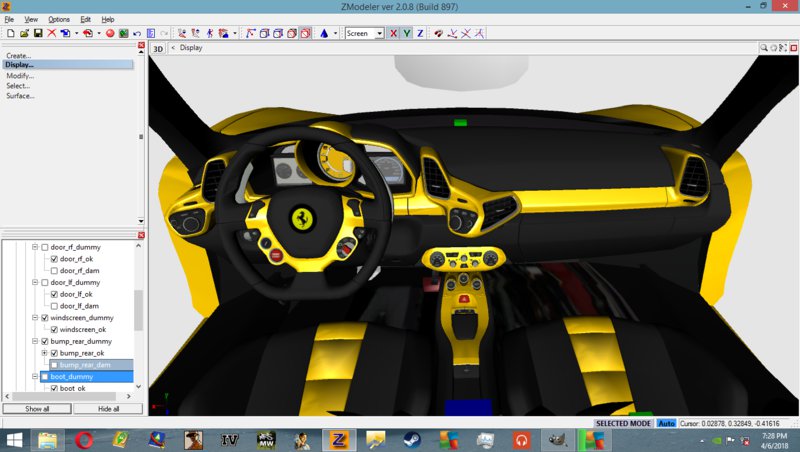Uncheck the bump_rear_dummy checkbox
The width and height of the screenshot is (800, 452).
[45, 341]
